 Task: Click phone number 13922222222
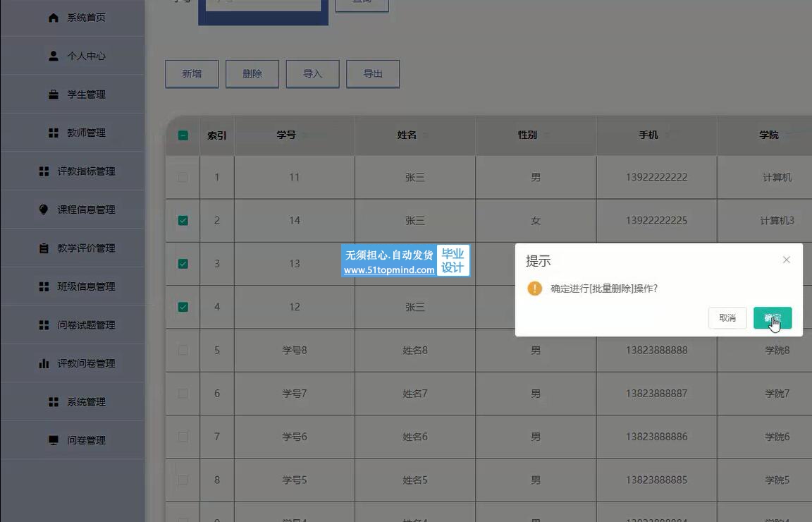pyautogui.click(x=657, y=177)
